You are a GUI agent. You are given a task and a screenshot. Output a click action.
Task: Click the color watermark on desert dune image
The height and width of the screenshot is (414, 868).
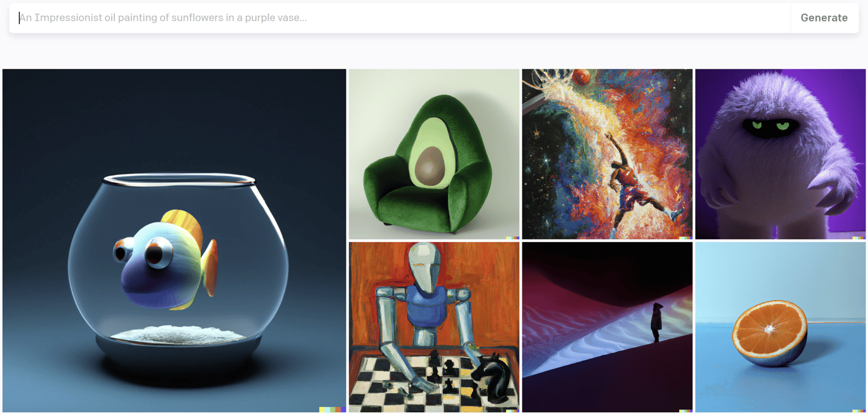click(686, 411)
